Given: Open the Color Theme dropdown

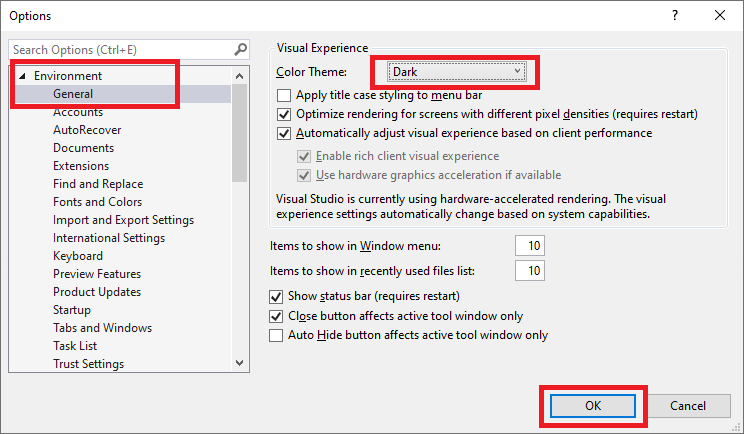Looking at the screenshot, I should tap(456, 72).
